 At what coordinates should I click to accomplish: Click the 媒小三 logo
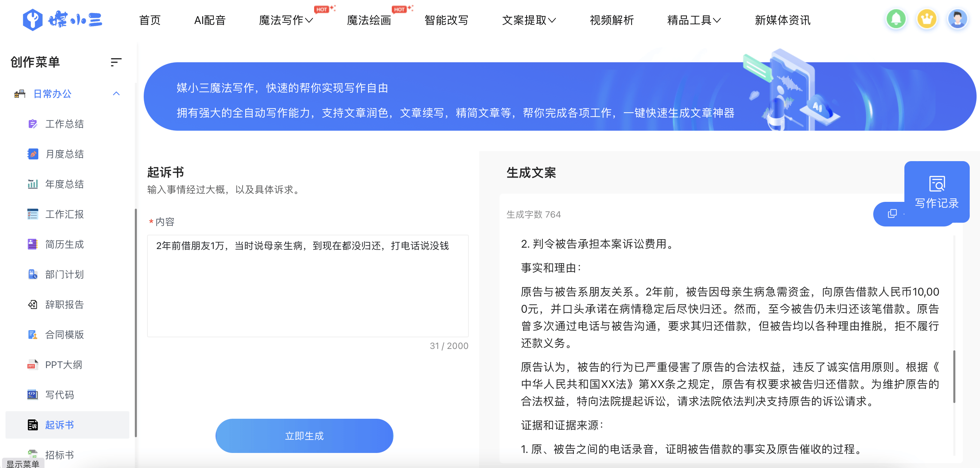(63, 20)
